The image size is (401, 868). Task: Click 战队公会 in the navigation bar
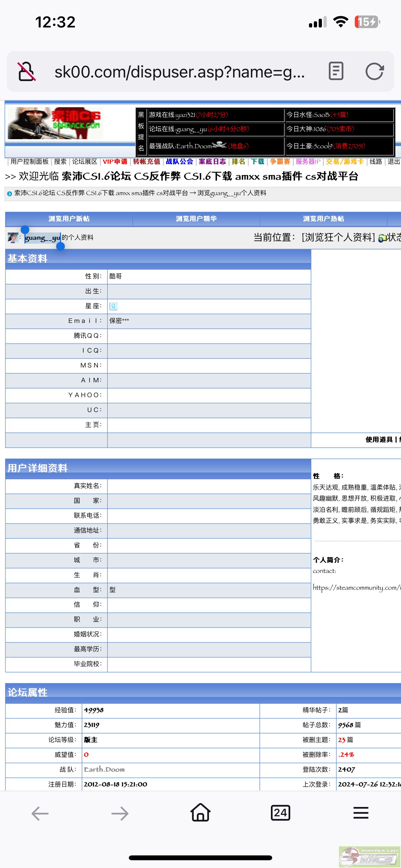pos(179,162)
